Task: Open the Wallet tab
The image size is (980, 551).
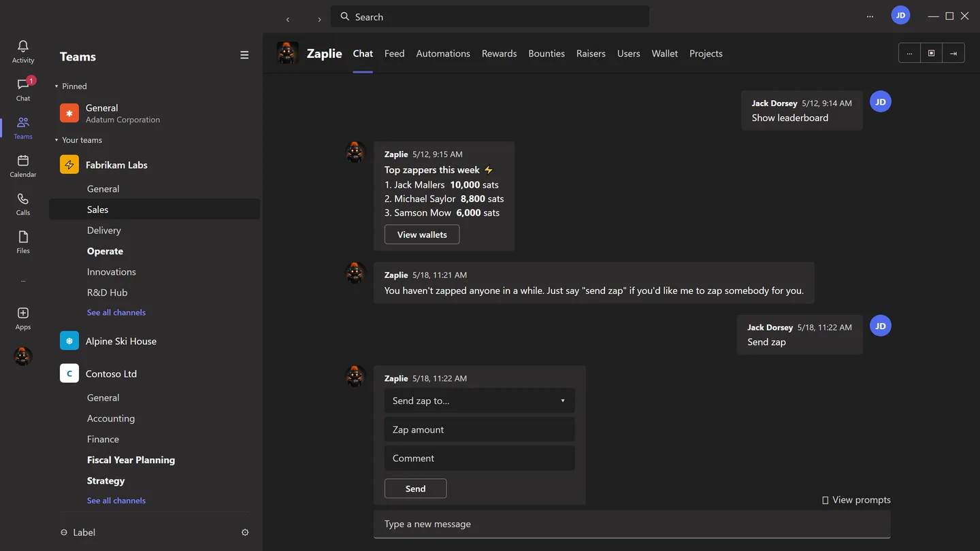Action: (665, 53)
